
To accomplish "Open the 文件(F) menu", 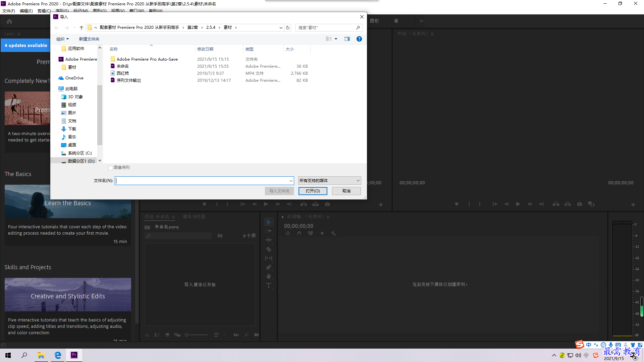I will click(x=9, y=11).
